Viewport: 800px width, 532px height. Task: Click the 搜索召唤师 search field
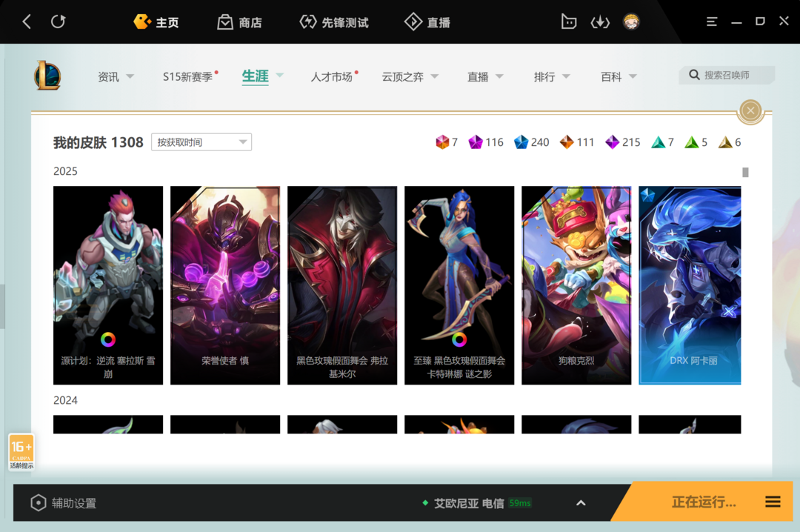[727, 75]
